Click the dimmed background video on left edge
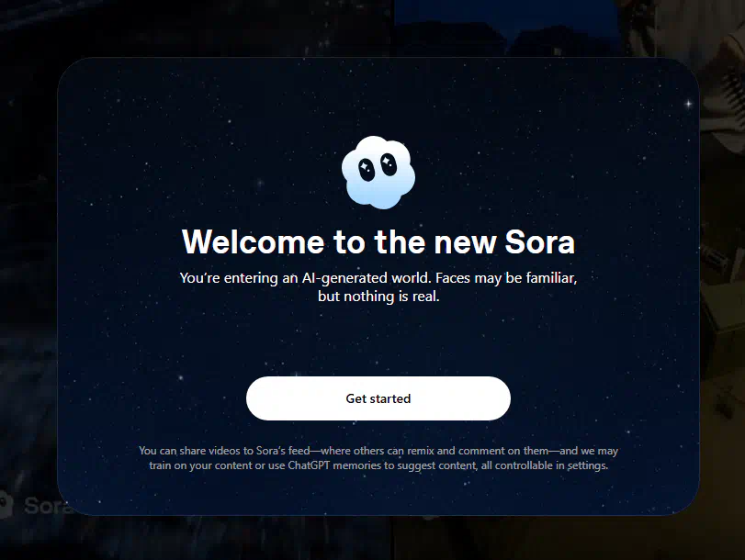Viewport: 745px width, 560px height. 28,285
